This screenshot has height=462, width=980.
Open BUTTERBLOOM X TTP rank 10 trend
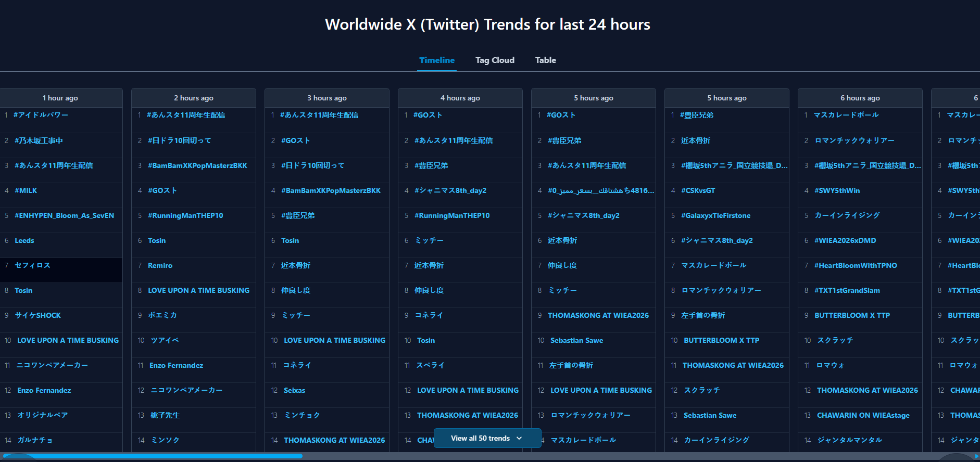coord(721,340)
